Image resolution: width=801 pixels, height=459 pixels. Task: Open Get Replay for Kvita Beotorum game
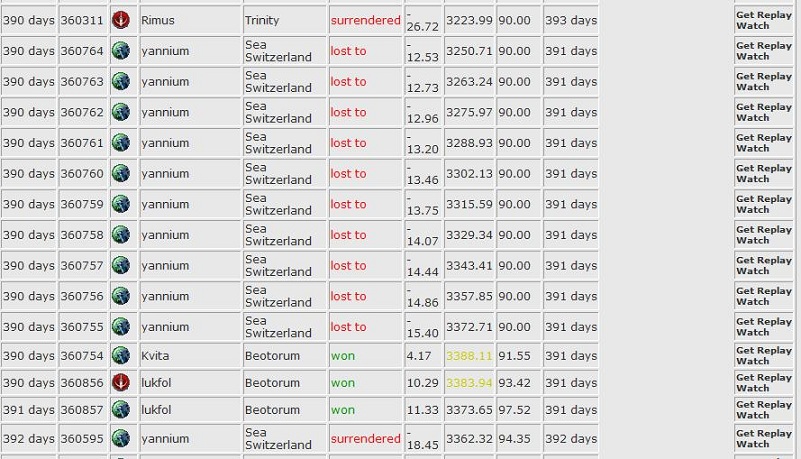pos(764,350)
